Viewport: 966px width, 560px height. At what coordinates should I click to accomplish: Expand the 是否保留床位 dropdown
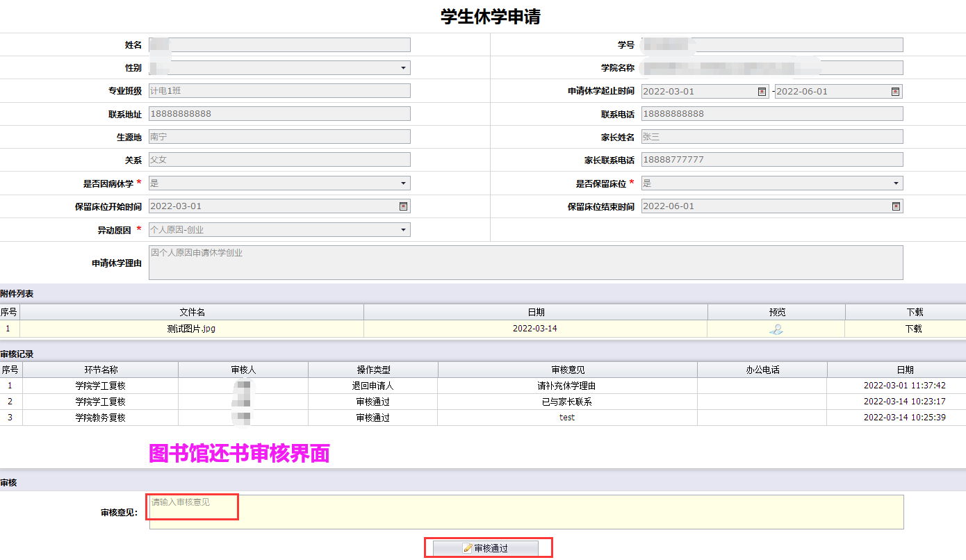895,183
